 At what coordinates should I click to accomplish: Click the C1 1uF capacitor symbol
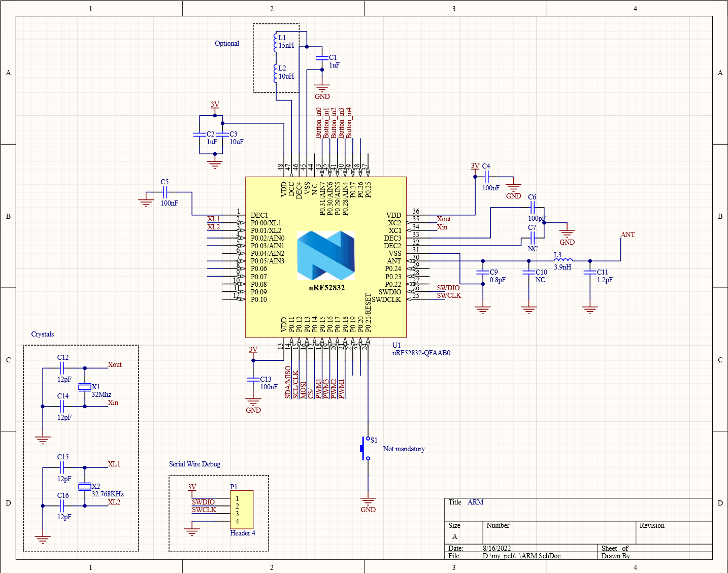322,58
